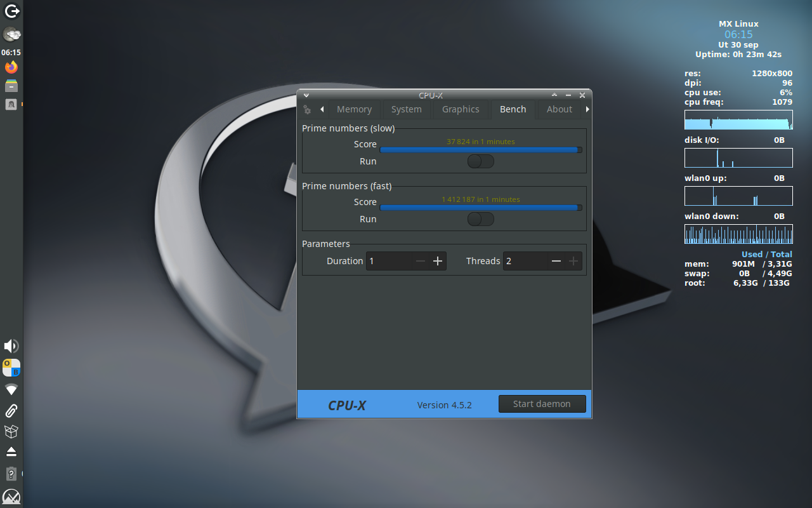
Task: Click the 'MX Linux' title in Conky
Action: tap(738, 24)
